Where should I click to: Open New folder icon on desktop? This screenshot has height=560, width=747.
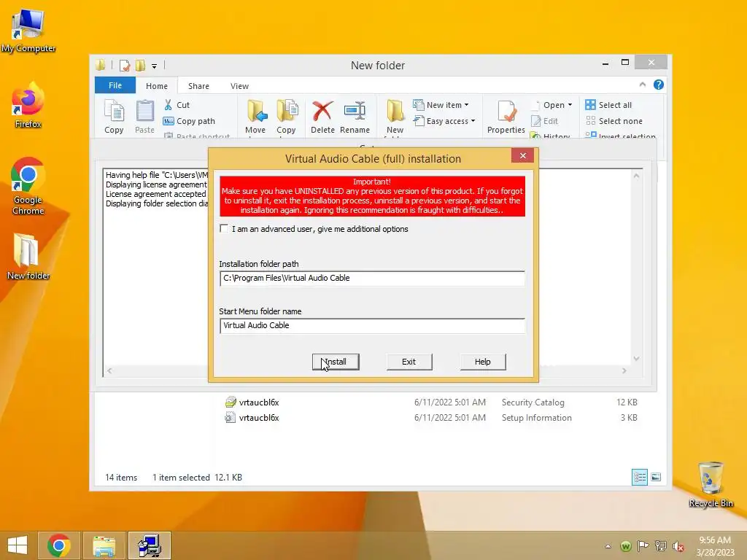[x=28, y=256]
